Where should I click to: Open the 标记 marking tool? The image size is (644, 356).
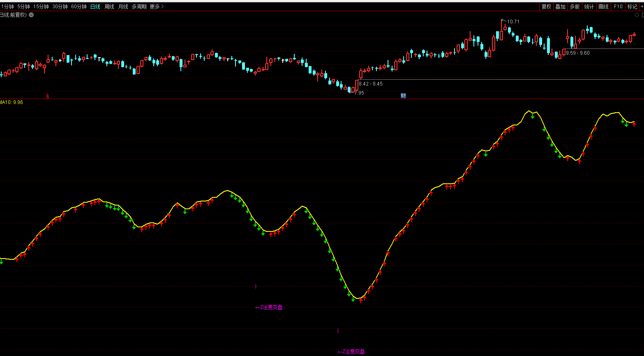pyautogui.click(x=632, y=7)
